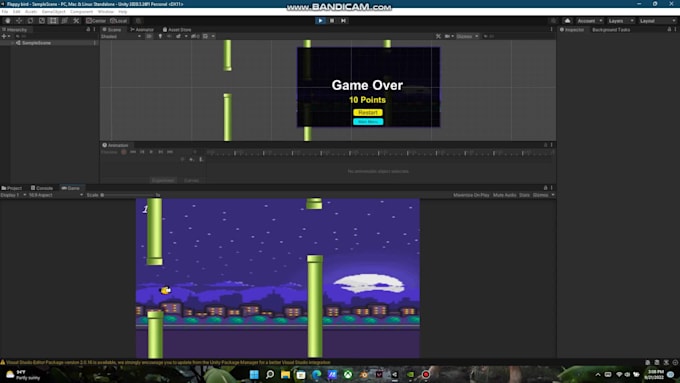Screen dimensions: 680x383
Task: Click the Stop button in play controls
Action: (332, 20)
